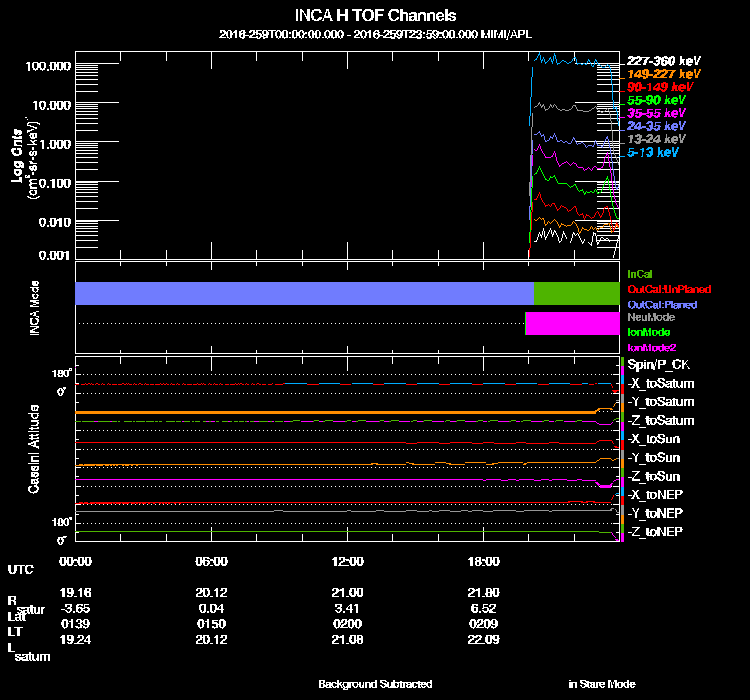
Task: Click the 5-13 keV legend label
Action: [653, 152]
